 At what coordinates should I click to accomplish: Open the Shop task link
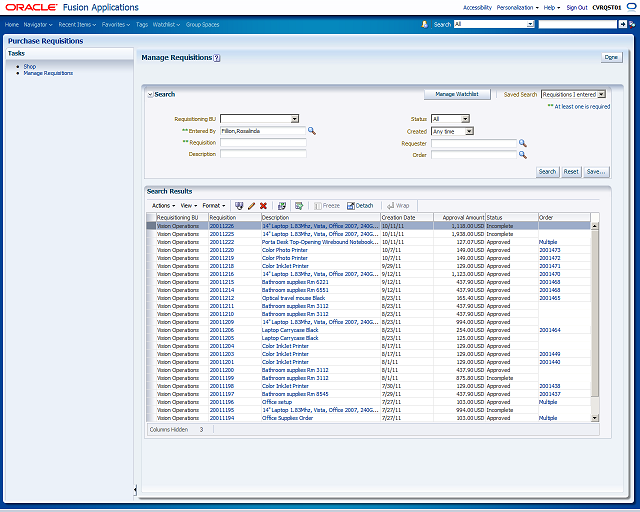pyautogui.click(x=30, y=66)
